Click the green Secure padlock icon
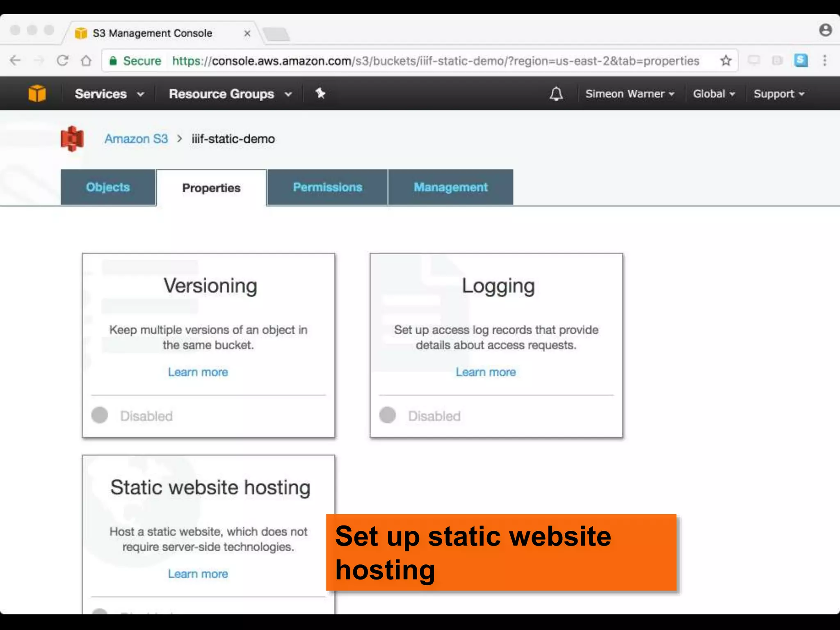 113,61
